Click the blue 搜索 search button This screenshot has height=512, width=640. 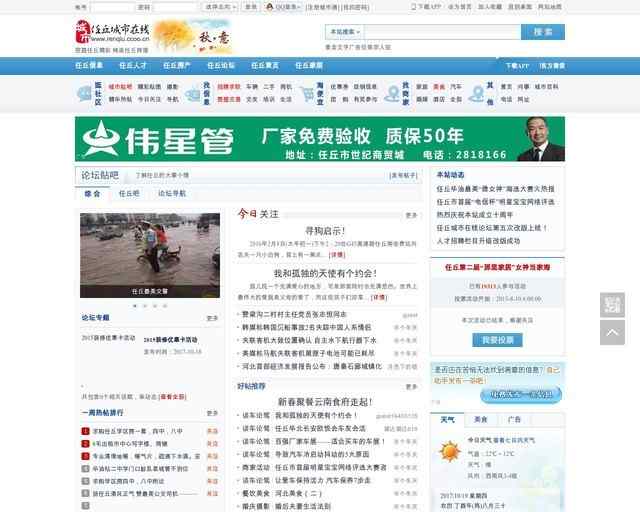pyautogui.click(x=543, y=32)
